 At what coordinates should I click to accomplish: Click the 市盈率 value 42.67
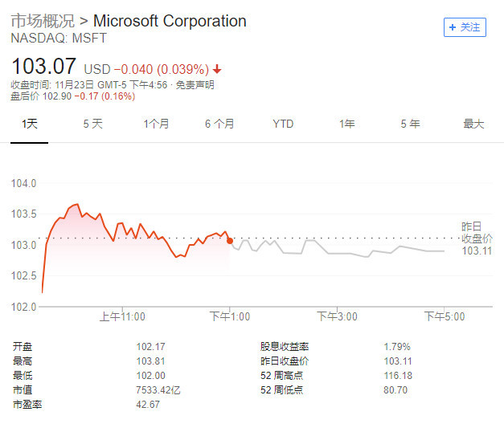148,405
